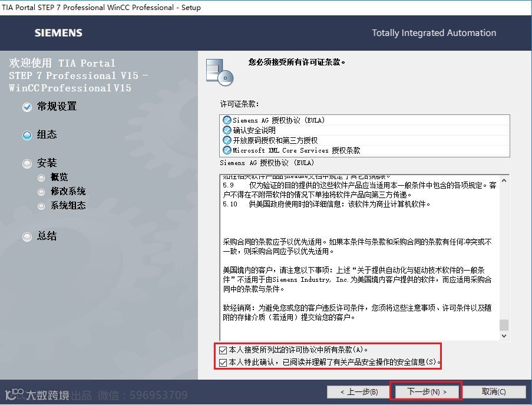532x405 pixels.
Task: Click the 修改系统 sub-step indicator
Action: point(41,192)
